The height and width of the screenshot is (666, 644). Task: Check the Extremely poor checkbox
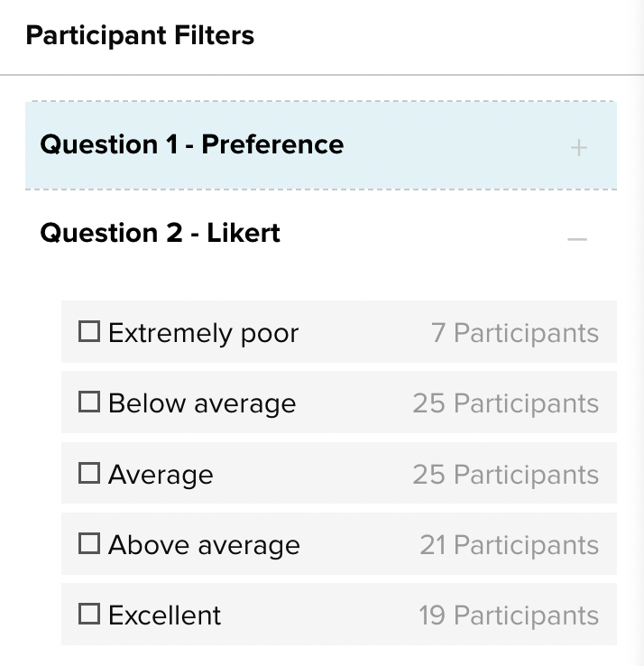[89, 332]
